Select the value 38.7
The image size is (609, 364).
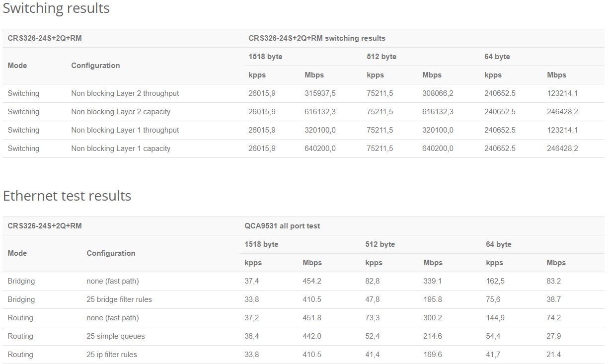pos(554,299)
